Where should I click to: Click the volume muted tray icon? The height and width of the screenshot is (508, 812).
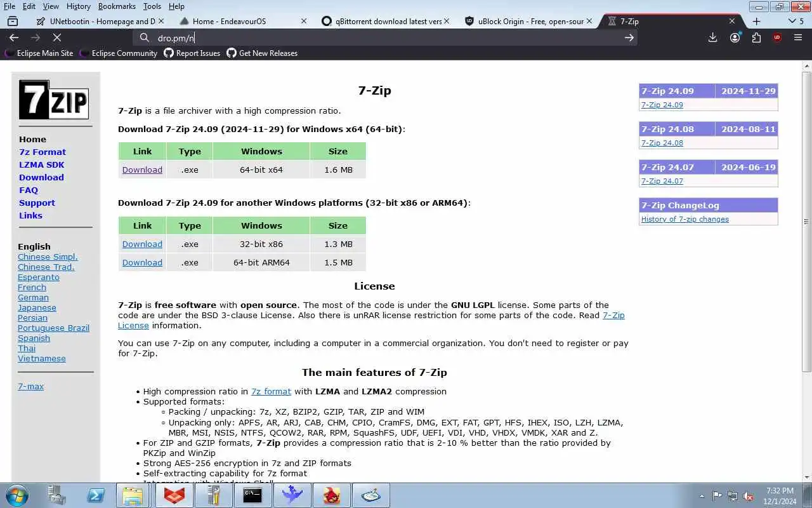point(749,496)
